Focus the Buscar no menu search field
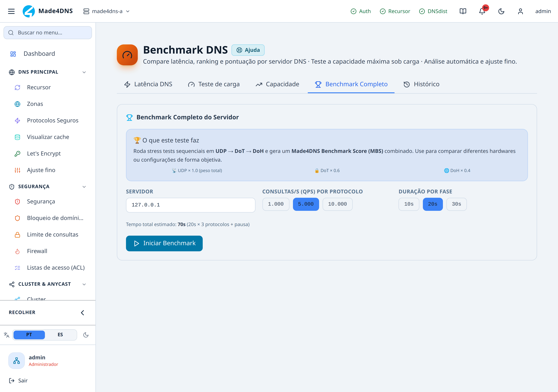The width and height of the screenshot is (558, 392). click(48, 33)
